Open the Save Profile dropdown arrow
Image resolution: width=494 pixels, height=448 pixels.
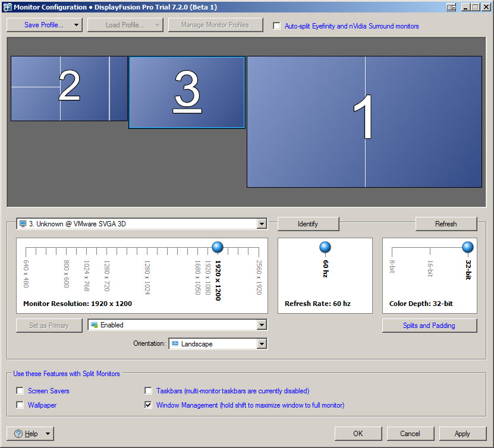tap(77, 25)
